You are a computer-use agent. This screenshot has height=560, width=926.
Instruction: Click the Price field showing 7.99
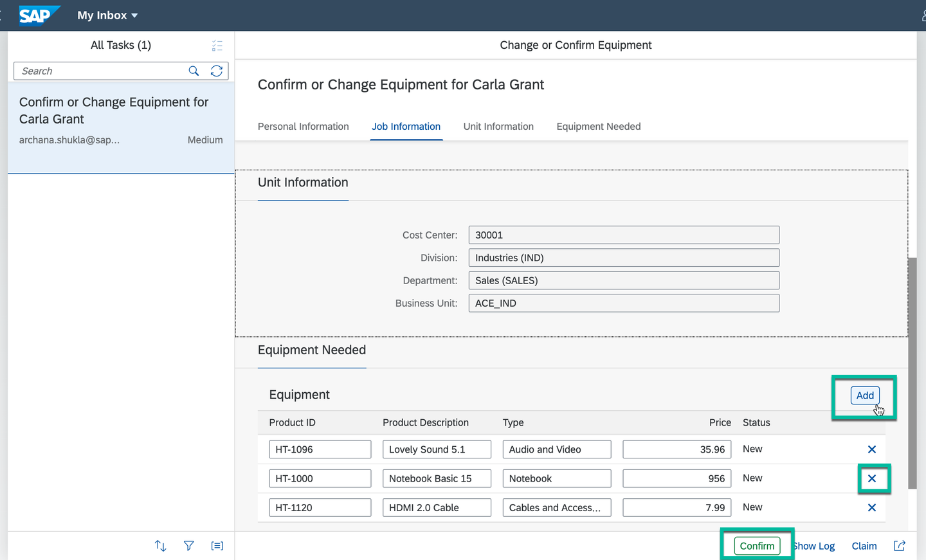click(677, 507)
